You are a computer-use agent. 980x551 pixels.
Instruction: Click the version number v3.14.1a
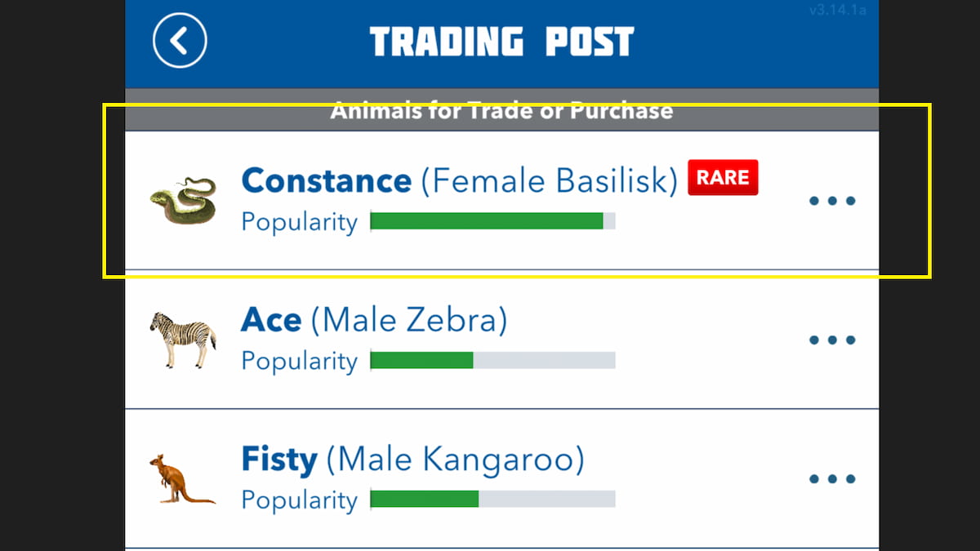838,11
